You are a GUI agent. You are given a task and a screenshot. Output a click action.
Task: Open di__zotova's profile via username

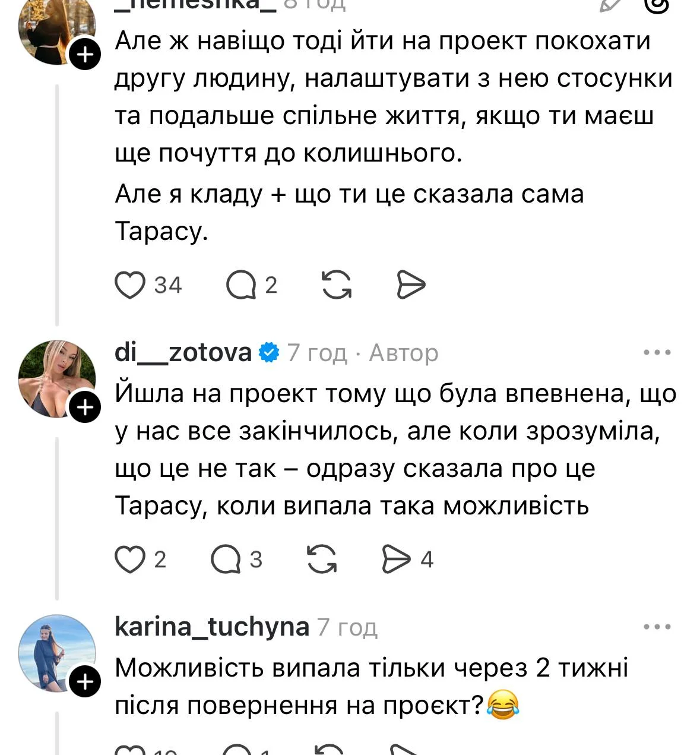pyautogui.click(x=183, y=352)
